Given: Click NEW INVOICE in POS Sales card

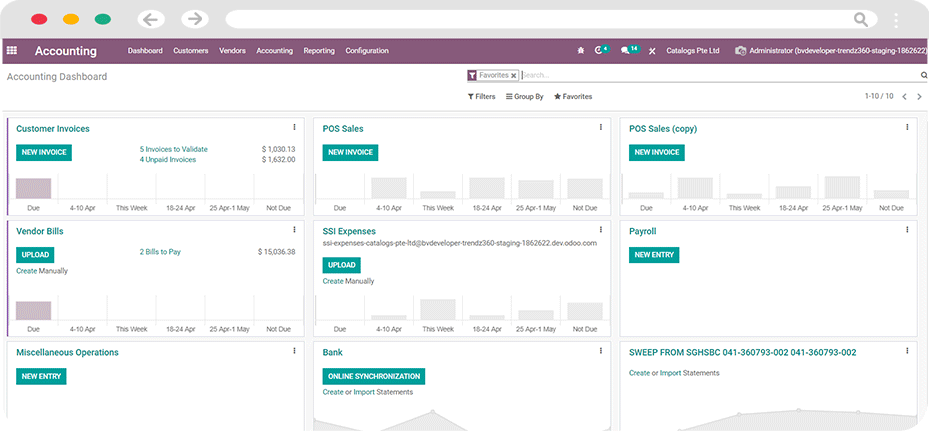Looking at the screenshot, I should (350, 152).
